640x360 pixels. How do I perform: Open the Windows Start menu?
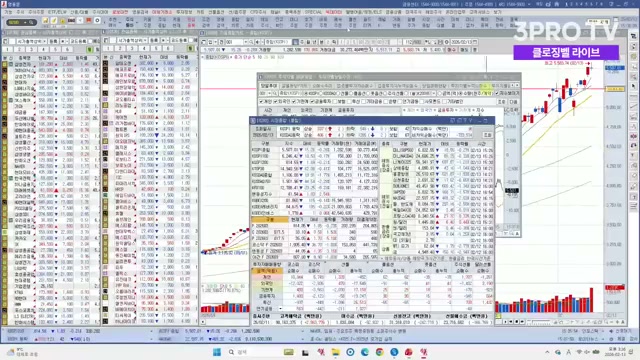pos(217,352)
